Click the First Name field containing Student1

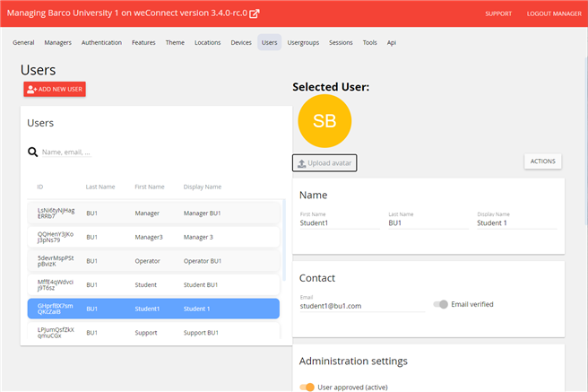click(339, 223)
